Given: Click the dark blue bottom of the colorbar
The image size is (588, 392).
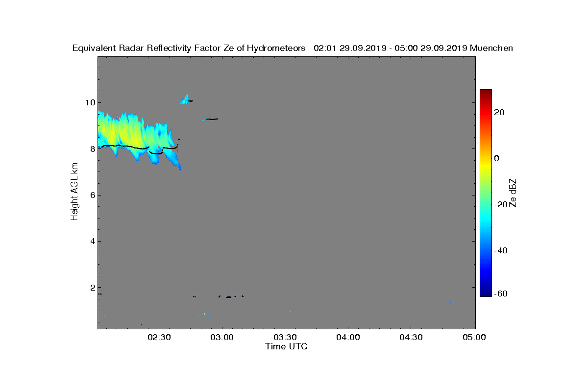Looking at the screenshot, I should coord(486,293).
